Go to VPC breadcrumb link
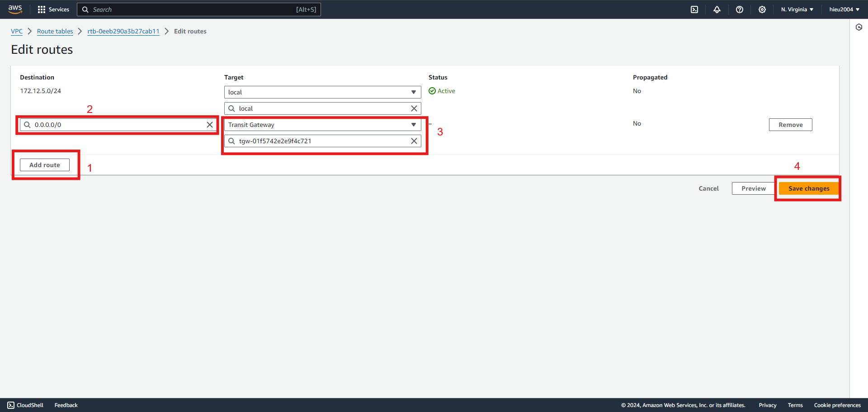The width and height of the screenshot is (868, 412). [17, 31]
